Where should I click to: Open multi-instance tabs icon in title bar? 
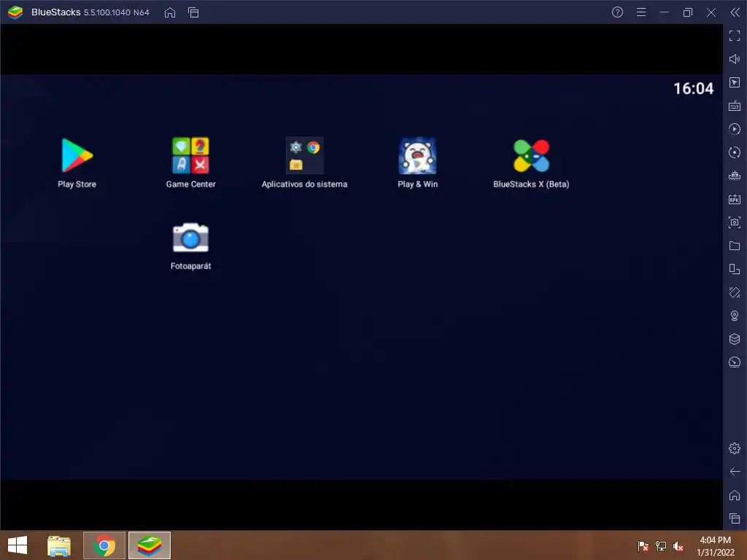pos(193,12)
